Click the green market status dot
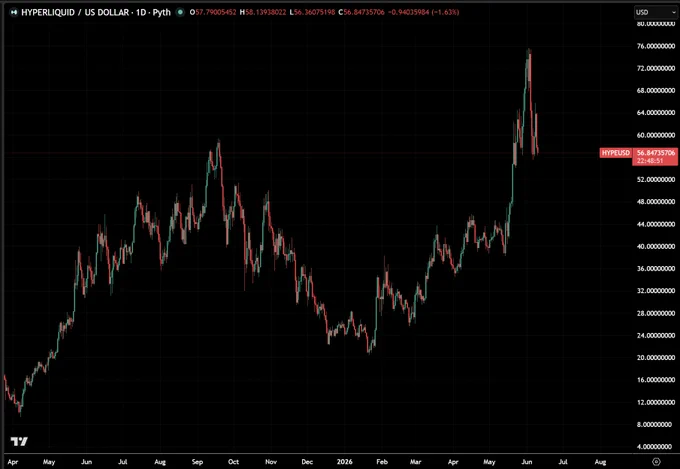680x469 pixels. (x=180, y=13)
